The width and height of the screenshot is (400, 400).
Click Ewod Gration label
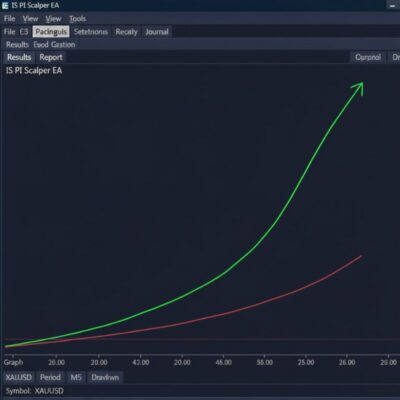pos(54,44)
